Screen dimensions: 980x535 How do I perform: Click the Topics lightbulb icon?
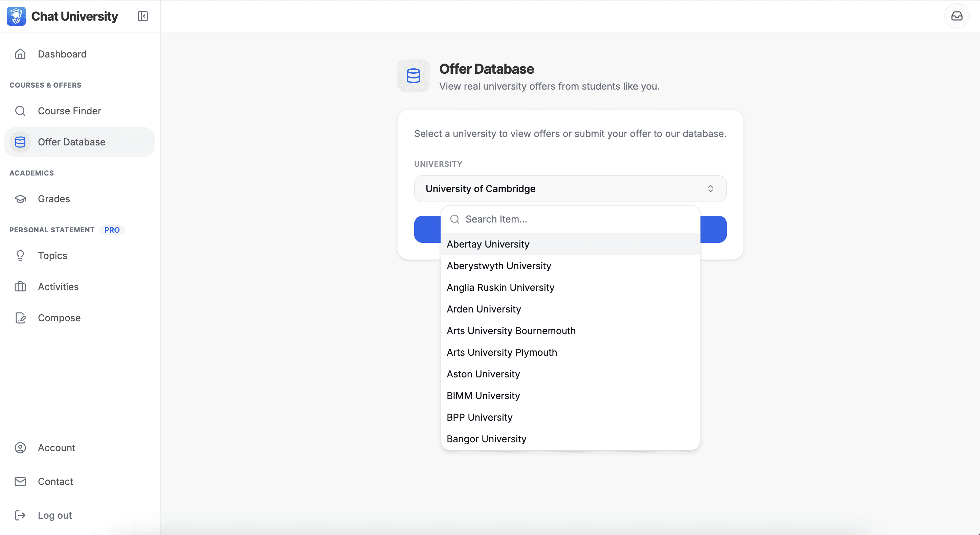pos(20,256)
